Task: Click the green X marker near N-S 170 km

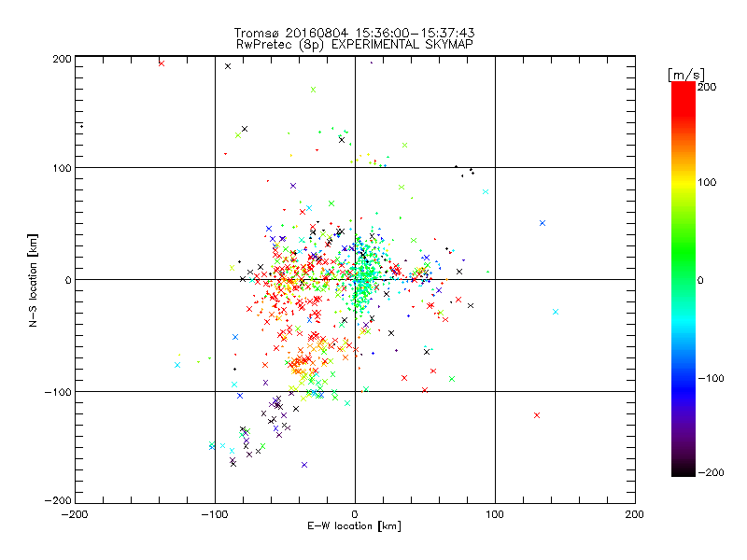Action: click(x=313, y=90)
